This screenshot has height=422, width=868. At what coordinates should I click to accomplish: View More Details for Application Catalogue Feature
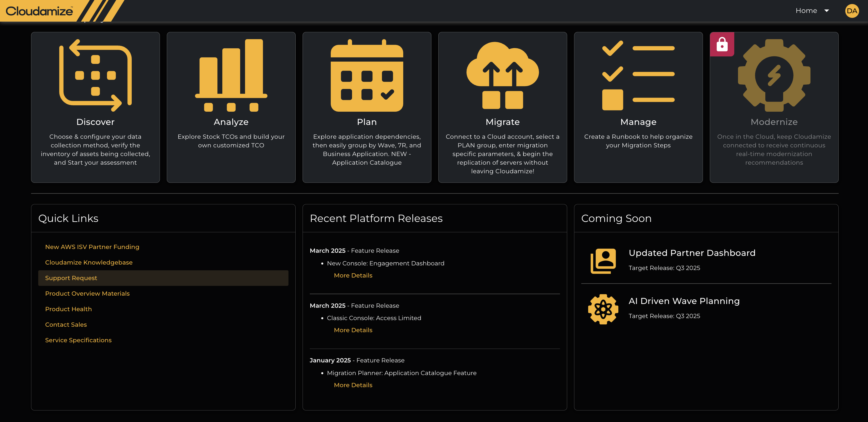[x=353, y=385]
